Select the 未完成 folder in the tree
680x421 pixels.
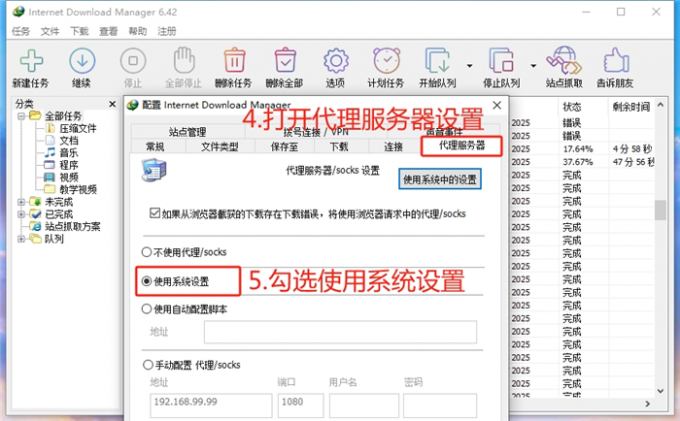click(x=59, y=202)
